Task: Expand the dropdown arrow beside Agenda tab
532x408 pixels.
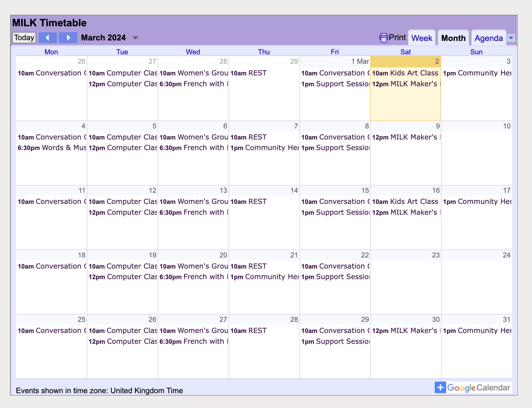Action: point(511,38)
